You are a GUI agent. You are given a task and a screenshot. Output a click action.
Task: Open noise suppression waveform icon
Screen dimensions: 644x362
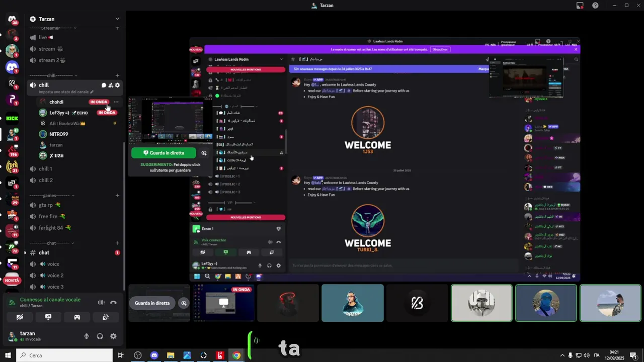click(101, 303)
